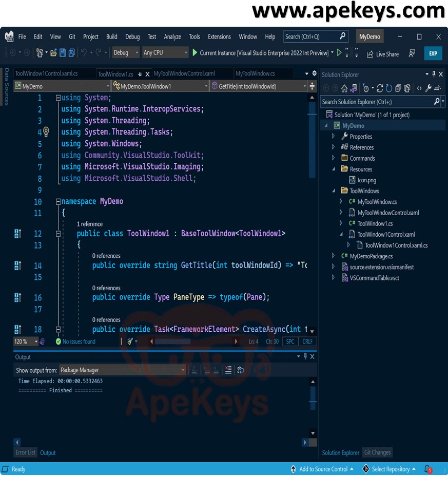Viewport: 448px width, 493px height.
Task: Click the Properties wrench icon in Solution Explorer toolbar
Action: 428,88
